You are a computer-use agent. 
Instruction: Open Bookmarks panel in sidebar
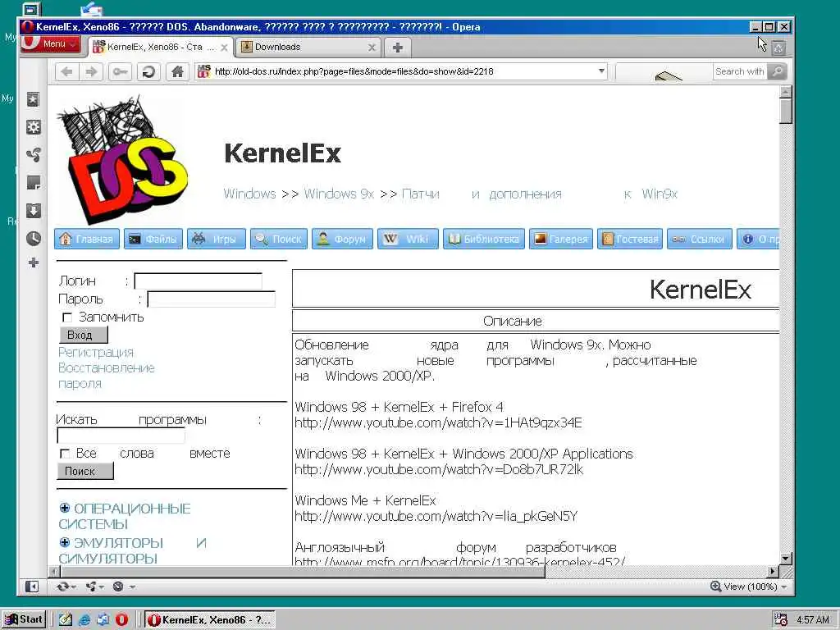33,99
